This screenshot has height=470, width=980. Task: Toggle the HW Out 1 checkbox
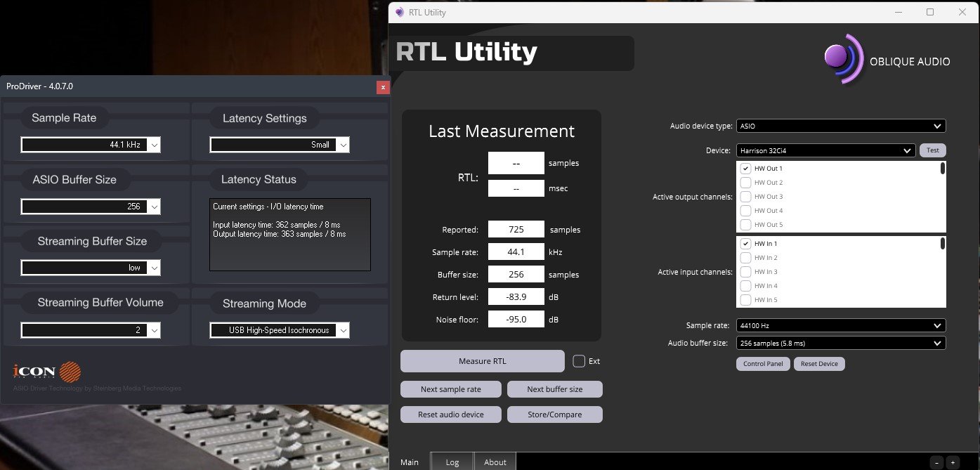746,169
